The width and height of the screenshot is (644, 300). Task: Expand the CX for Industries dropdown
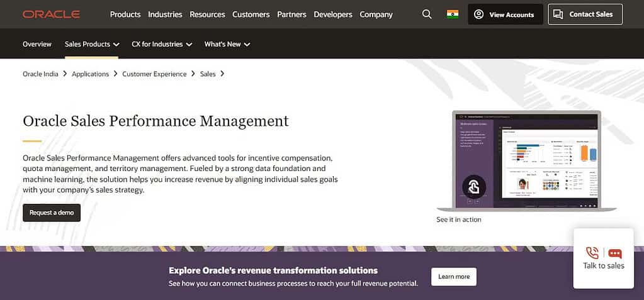pos(162,44)
